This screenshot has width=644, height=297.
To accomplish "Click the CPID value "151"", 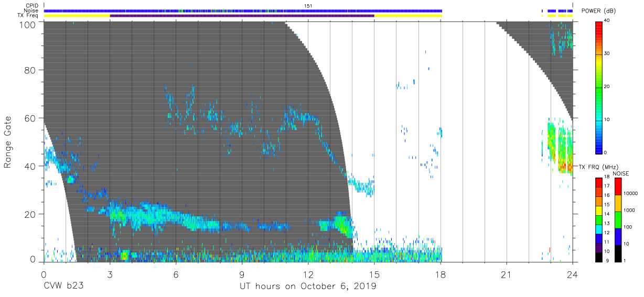I will (308, 6).
